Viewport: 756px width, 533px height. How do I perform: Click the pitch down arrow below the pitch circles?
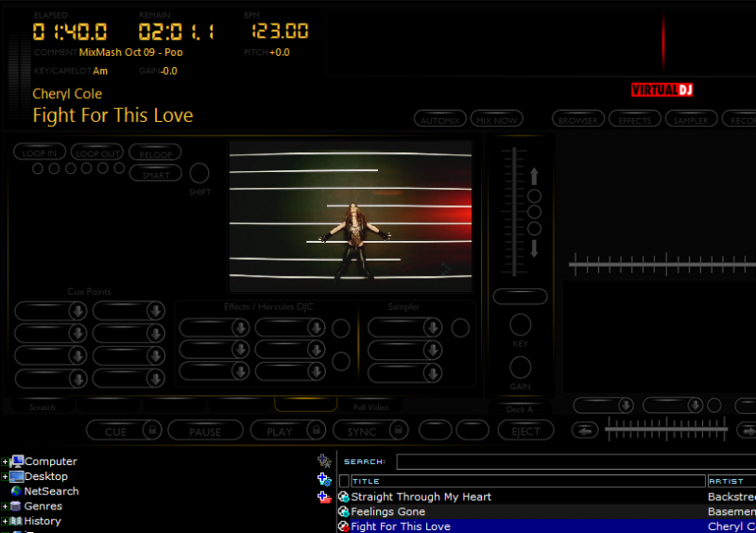pos(534,248)
